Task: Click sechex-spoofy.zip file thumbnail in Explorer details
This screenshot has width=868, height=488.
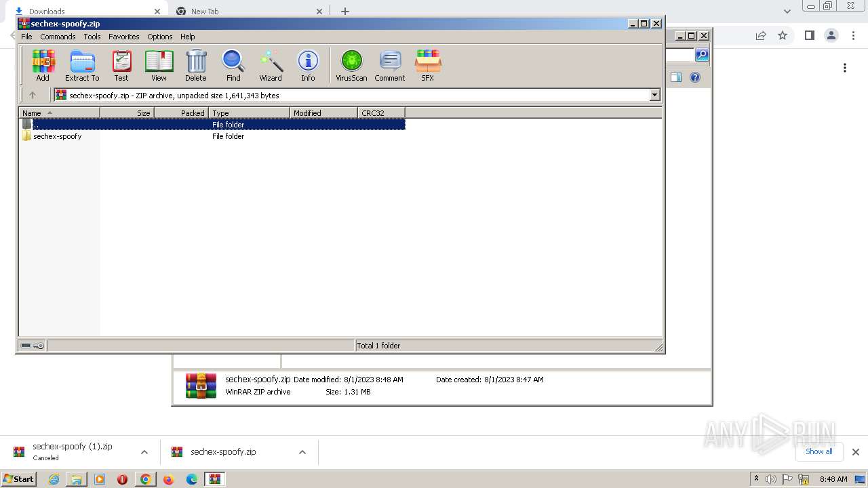Action: [201, 386]
